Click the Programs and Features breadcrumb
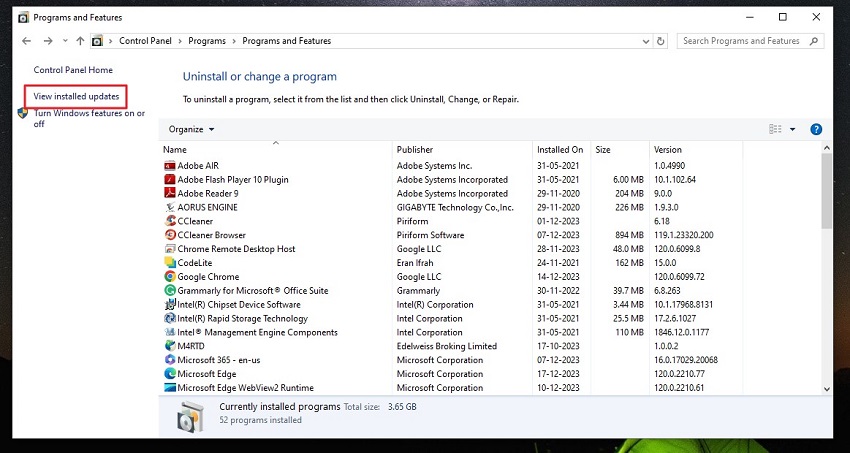This screenshot has width=850, height=453. click(x=286, y=41)
